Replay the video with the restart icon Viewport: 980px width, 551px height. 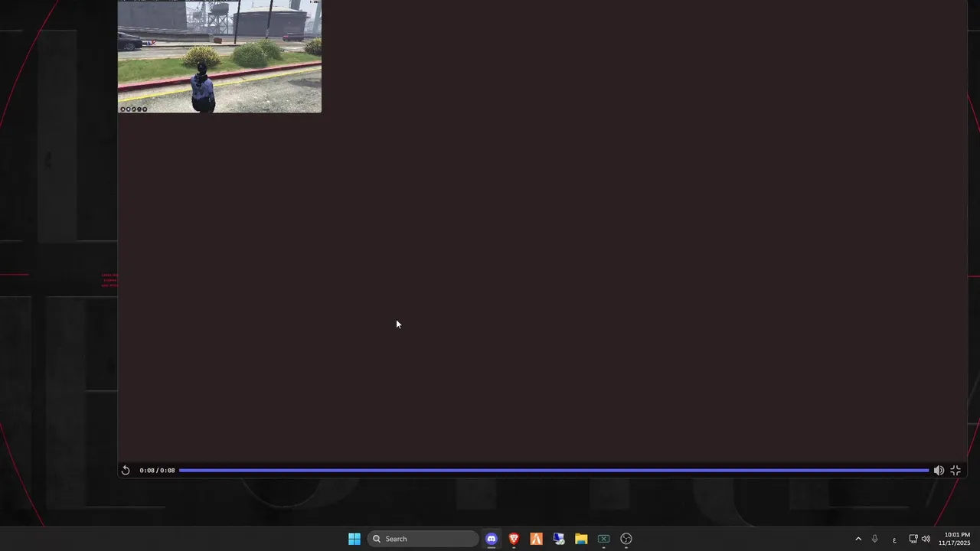(126, 471)
